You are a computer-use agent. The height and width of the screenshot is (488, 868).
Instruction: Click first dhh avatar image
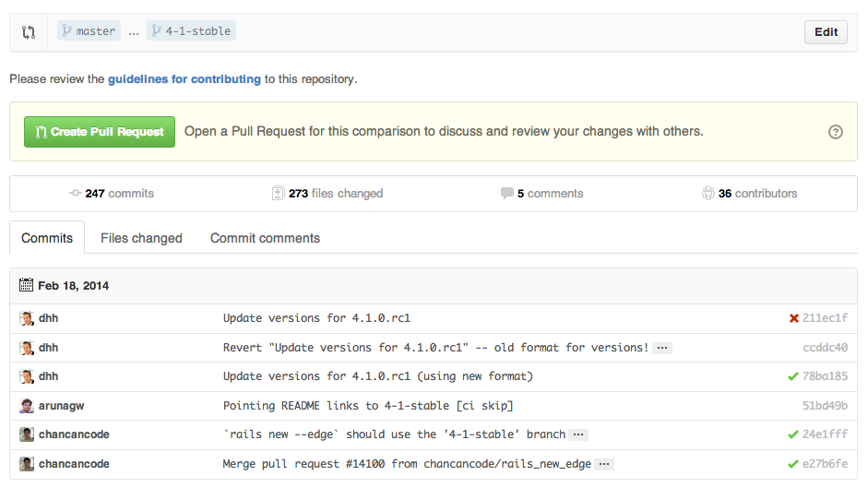point(27,318)
